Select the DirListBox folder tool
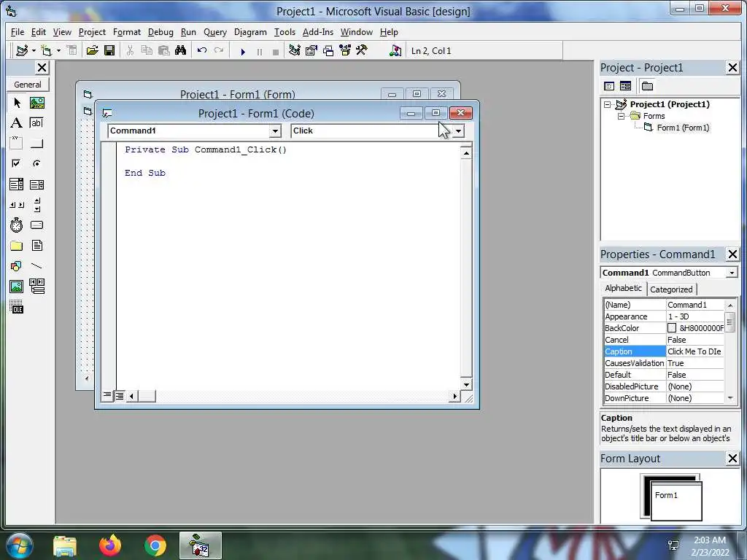Image resolution: width=747 pixels, height=560 pixels. click(x=17, y=246)
